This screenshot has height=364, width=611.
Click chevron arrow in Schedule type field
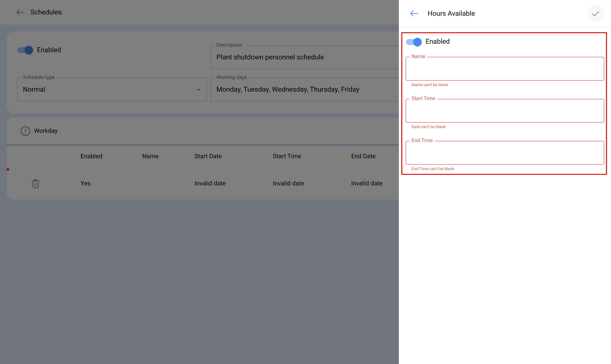(198, 90)
